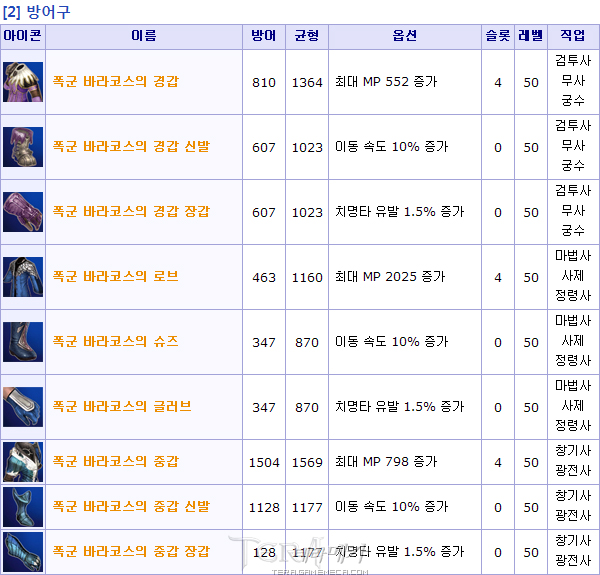Click the 레벨 column header
The width and height of the screenshot is (600, 575).
point(531,36)
